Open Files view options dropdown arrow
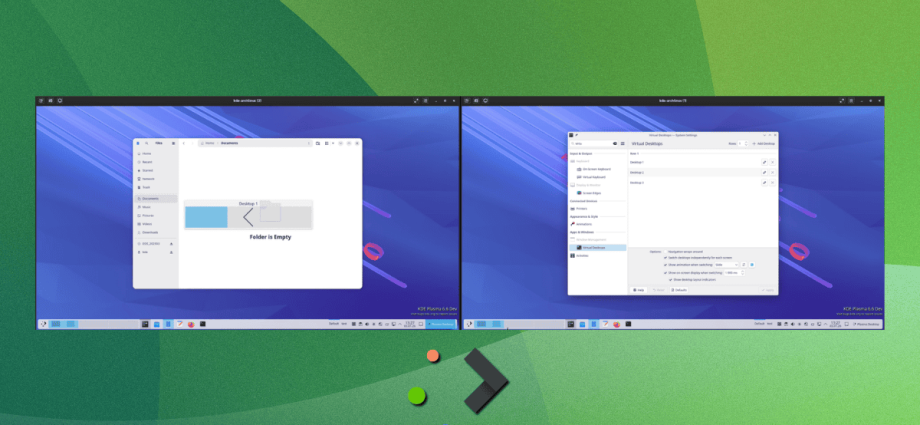 [333, 143]
